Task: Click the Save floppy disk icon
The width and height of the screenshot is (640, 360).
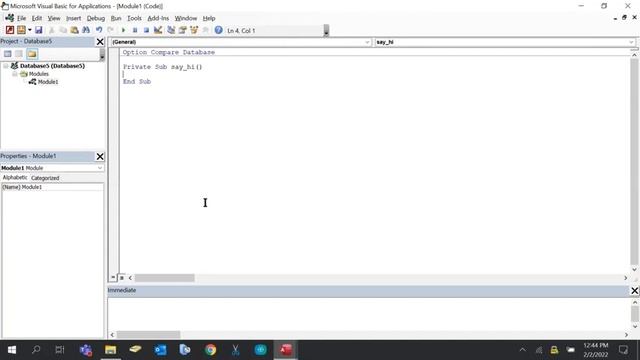Action: [x=39, y=30]
